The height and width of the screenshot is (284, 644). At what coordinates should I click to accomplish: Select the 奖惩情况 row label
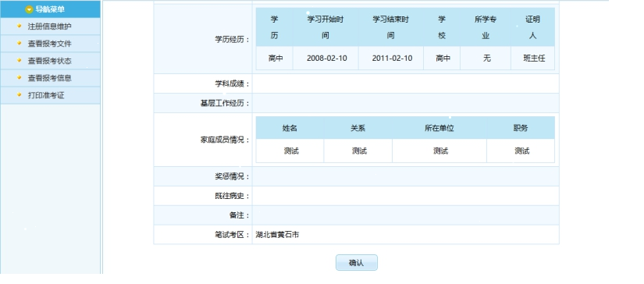pyautogui.click(x=232, y=176)
